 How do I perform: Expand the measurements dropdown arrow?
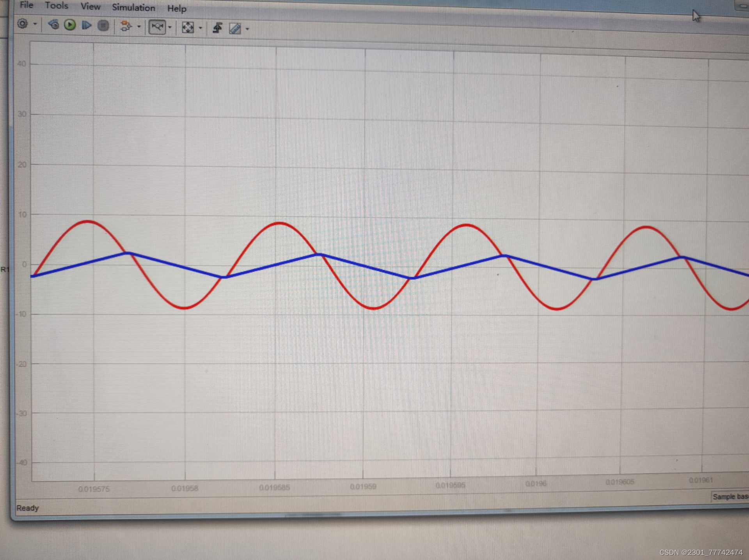pos(247,29)
